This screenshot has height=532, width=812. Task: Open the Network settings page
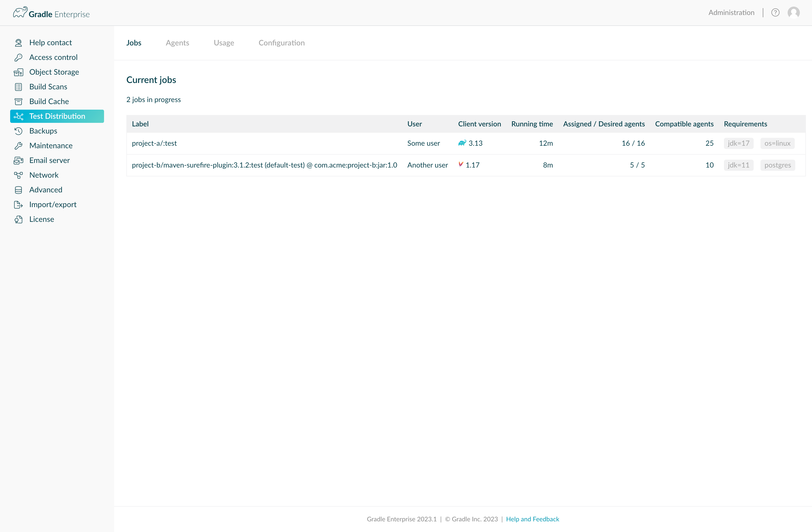[44, 175]
